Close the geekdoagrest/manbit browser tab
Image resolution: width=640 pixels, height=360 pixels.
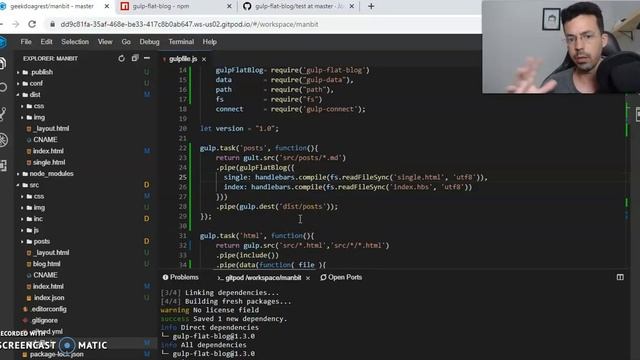[x=107, y=6]
